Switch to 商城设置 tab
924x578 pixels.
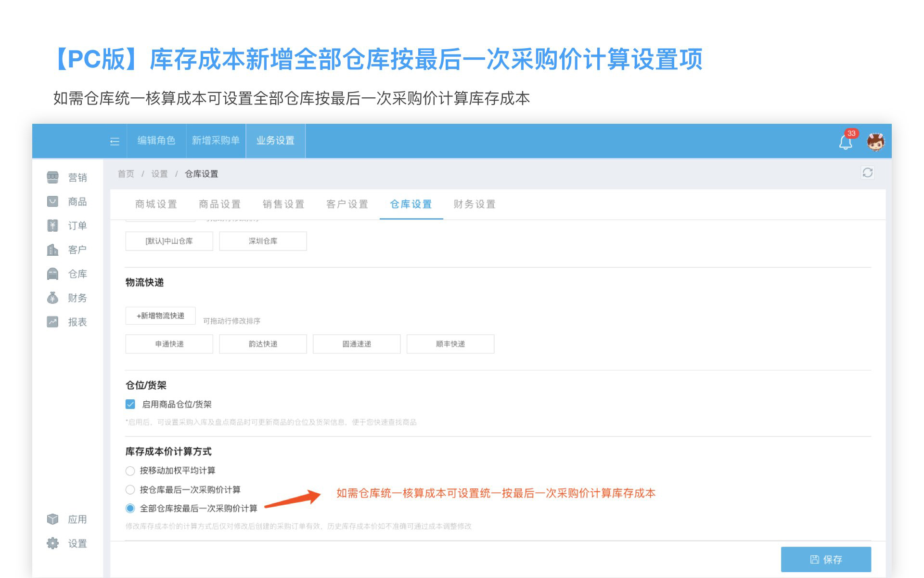point(156,204)
